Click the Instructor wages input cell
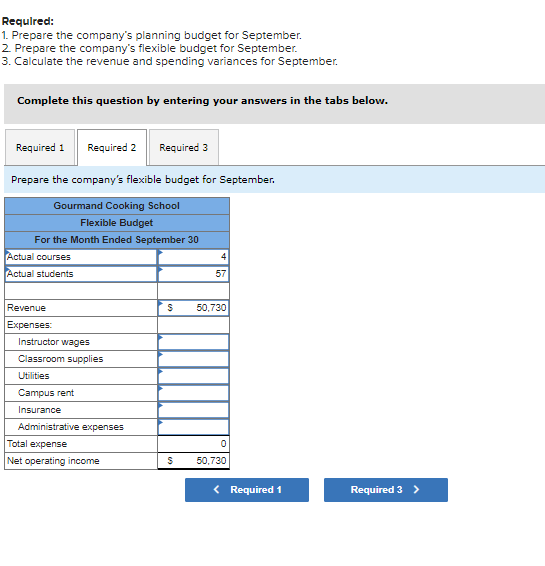545x566 pixels. coord(193,342)
